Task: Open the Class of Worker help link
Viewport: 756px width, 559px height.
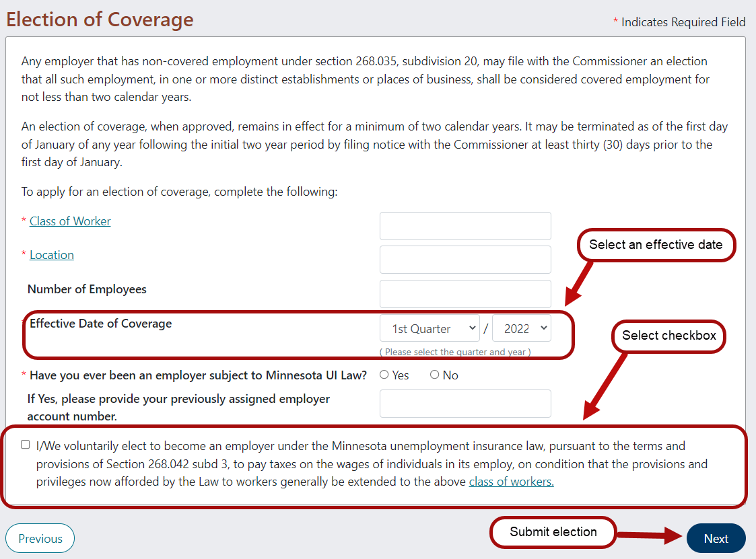Action: tap(70, 221)
